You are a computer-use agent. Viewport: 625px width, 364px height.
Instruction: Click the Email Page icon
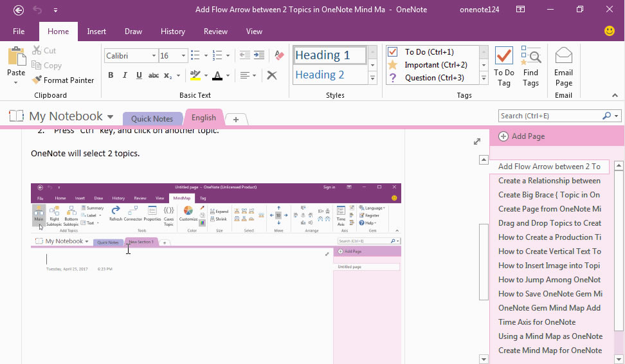click(563, 68)
